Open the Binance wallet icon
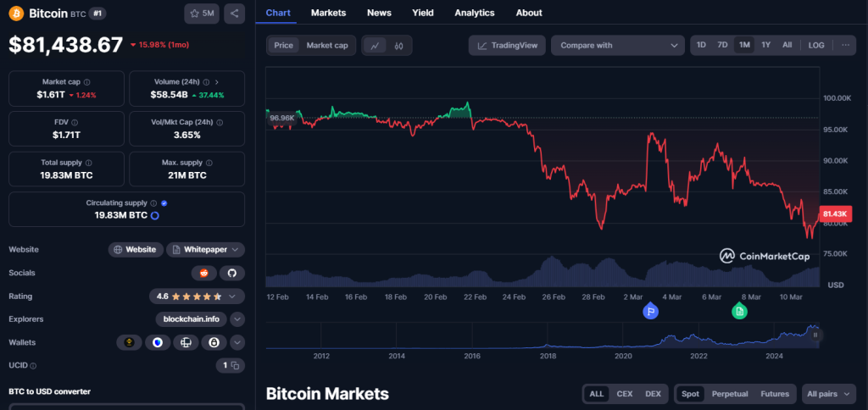Image resolution: width=868 pixels, height=410 pixels. click(x=130, y=342)
